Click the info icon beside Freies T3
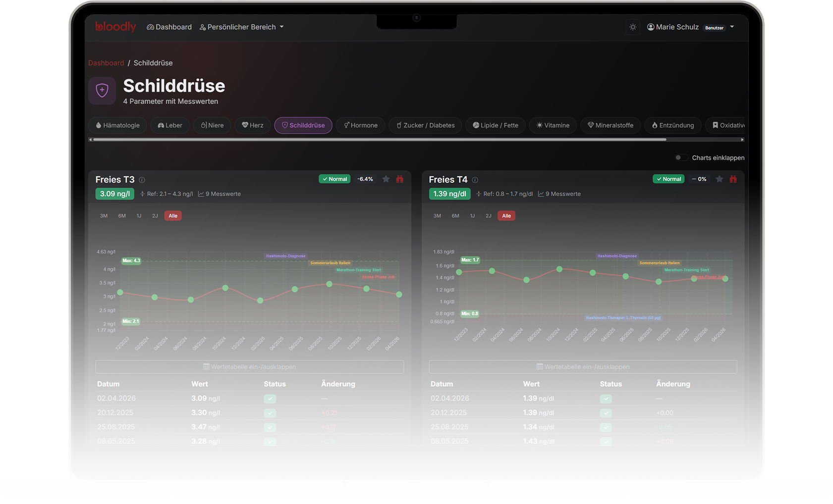The image size is (833, 504). point(142,180)
